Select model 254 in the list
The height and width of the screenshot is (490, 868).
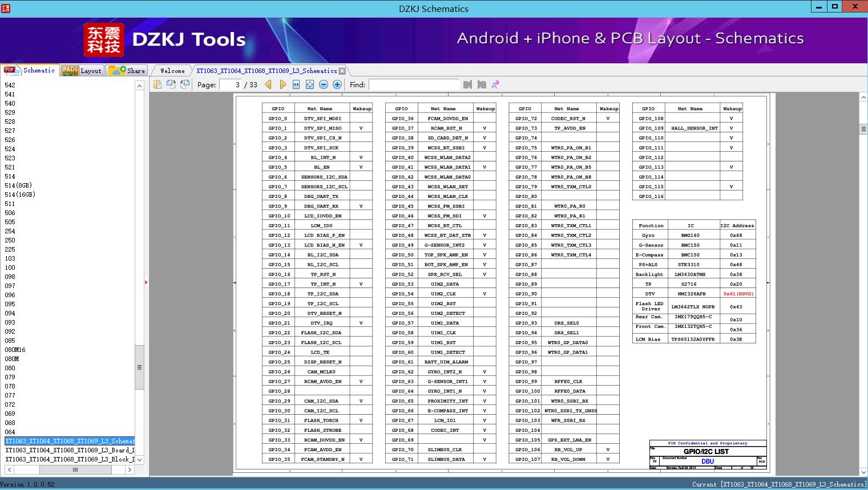click(10, 231)
